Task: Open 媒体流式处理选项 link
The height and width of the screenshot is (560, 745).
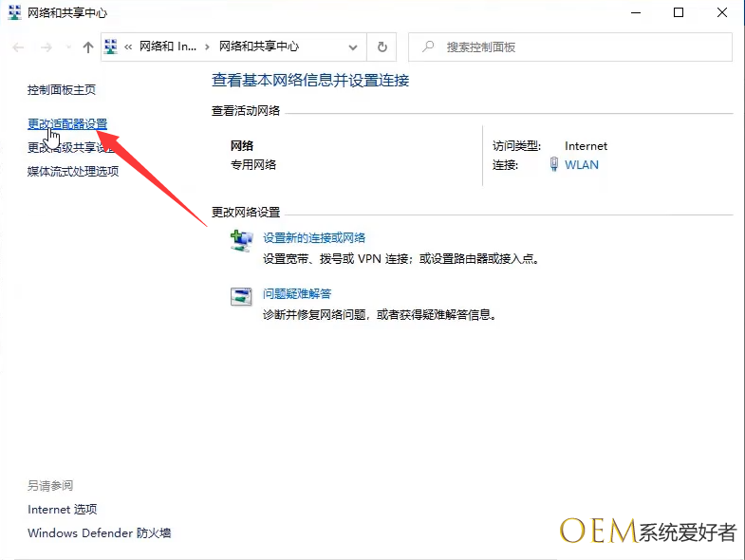Action: [73, 172]
